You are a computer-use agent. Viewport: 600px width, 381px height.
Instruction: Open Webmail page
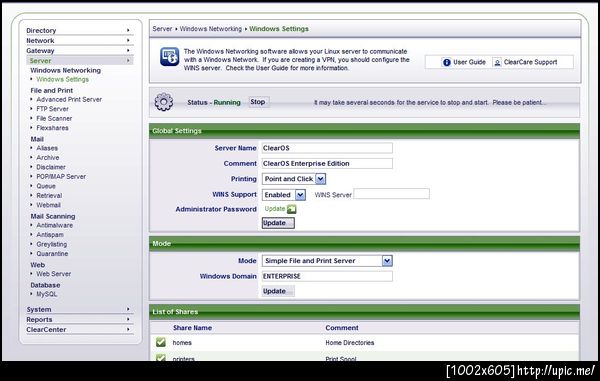coord(49,205)
